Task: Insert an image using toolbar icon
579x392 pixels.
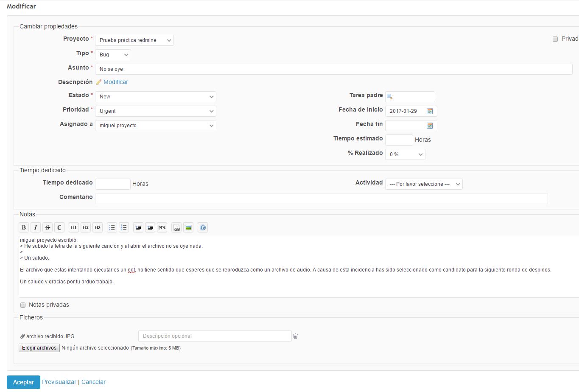Action: point(188,227)
